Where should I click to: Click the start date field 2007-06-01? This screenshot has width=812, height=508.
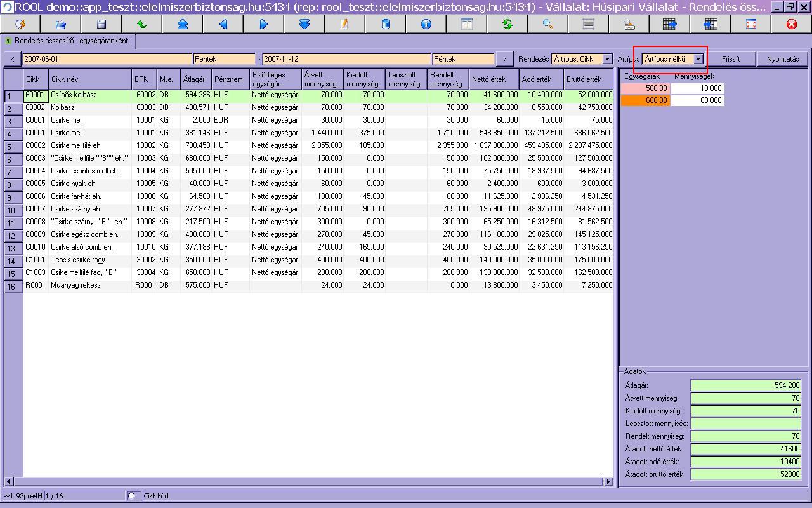[x=107, y=59]
